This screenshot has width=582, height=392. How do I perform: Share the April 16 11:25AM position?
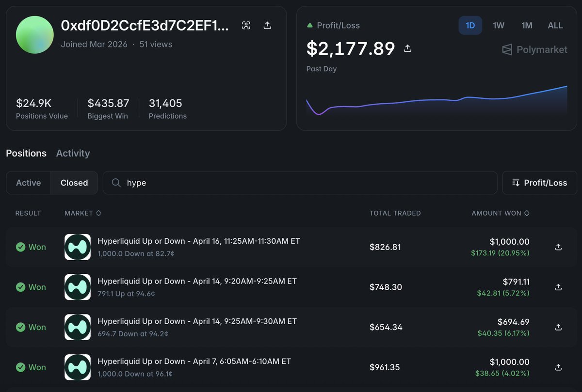point(558,247)
